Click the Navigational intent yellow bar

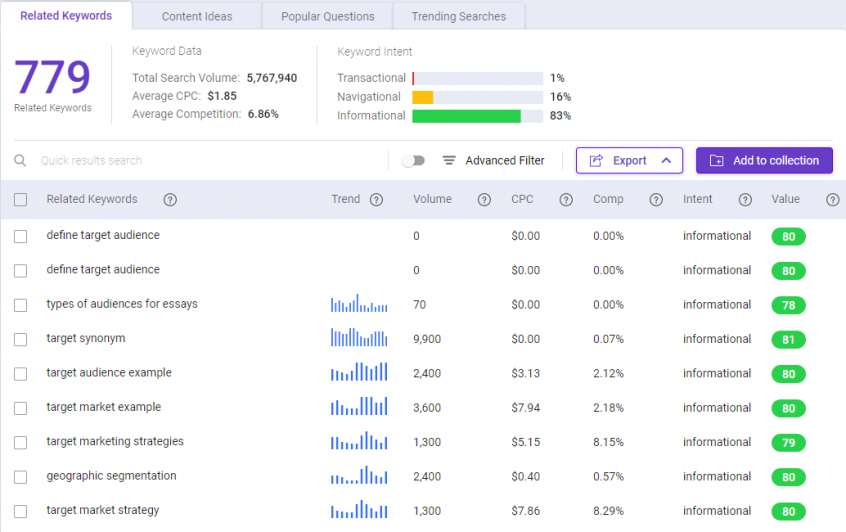coord(422,97)
